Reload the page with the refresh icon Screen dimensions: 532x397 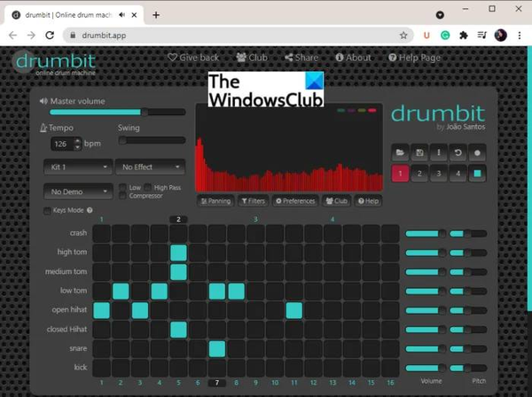(x=50, y=35)
